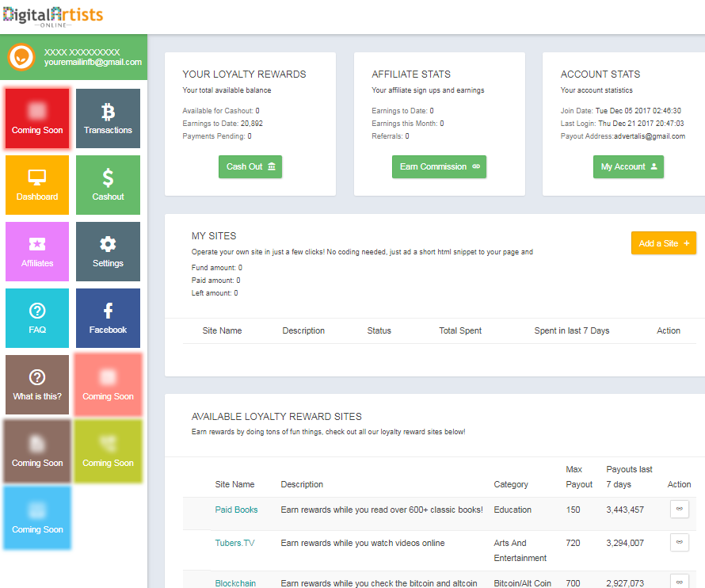
Task: Open the Affiliates ticket tile
Action: click(x=37, y=251)
